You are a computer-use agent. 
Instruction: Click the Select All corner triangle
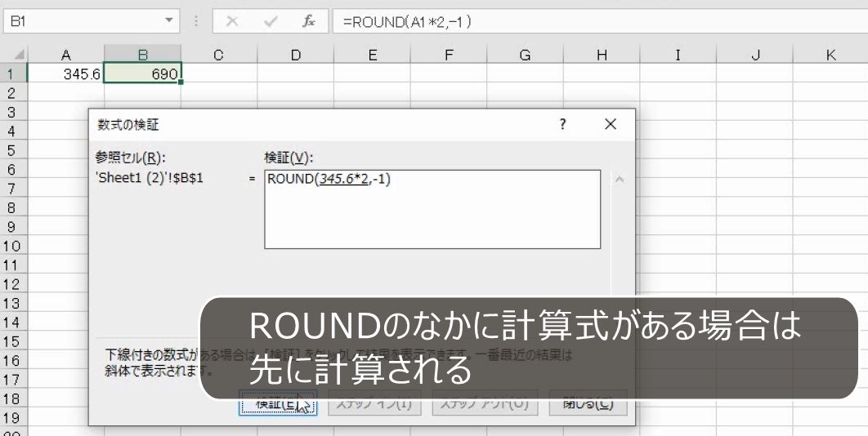click(x=18, y=55)
